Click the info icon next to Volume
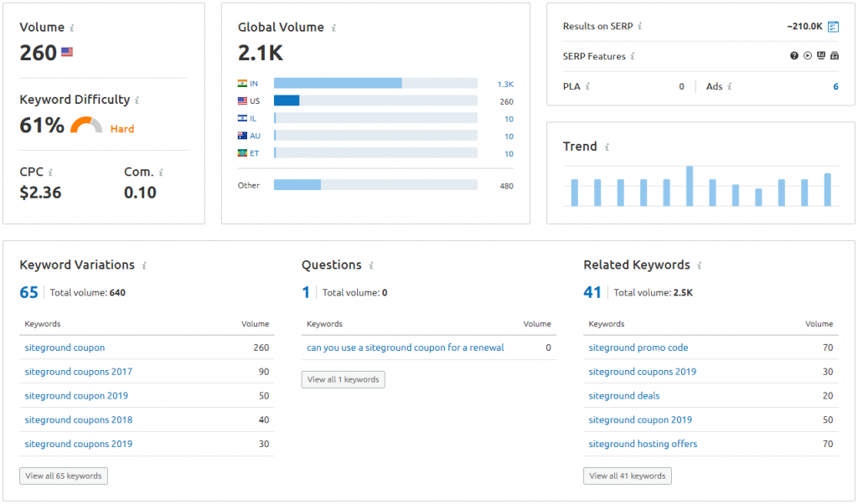 pyautogui.click(x=72, y=28)
